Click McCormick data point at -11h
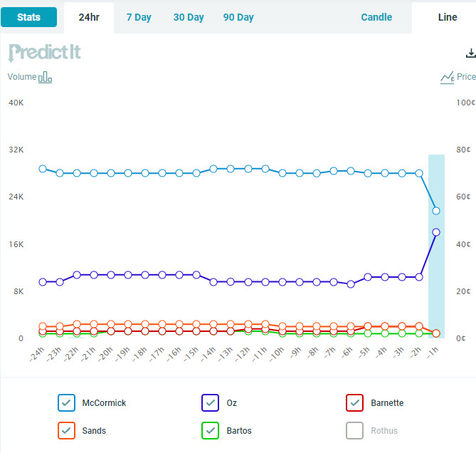This screenshot has height=453, width=476. pyautogui.click(x=265, y=169)
